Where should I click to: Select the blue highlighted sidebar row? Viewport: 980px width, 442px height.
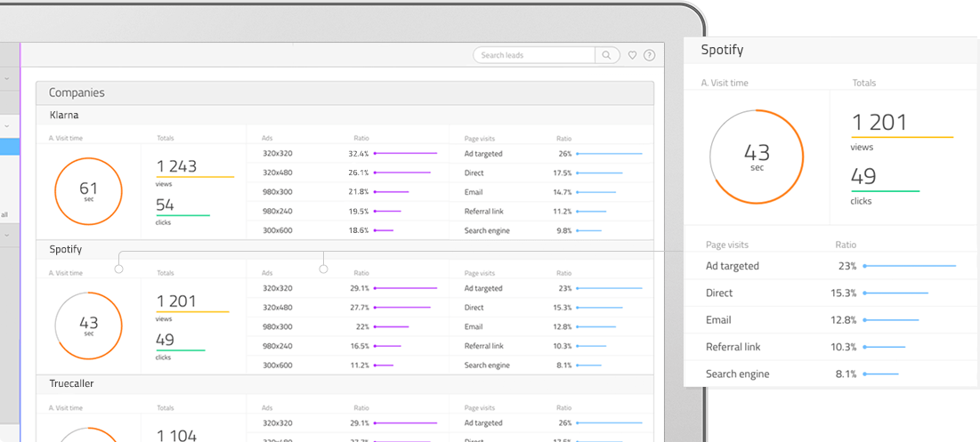[x=10, y=147]
